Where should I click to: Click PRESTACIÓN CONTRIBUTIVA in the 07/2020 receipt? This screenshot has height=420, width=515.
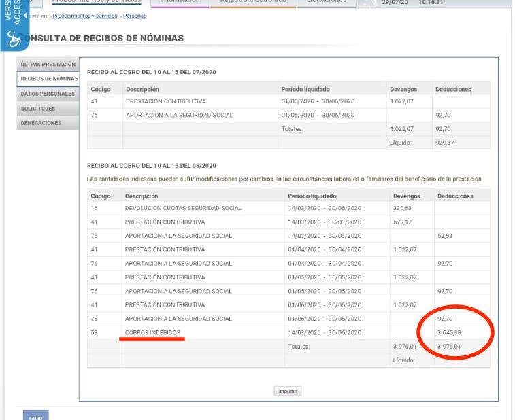click(x=166, y=101)
